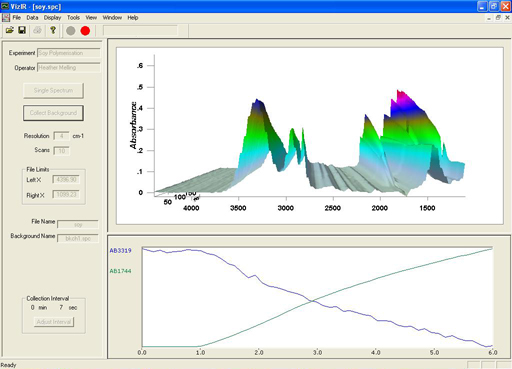512x369 pixels.
Task: Open the Window menu
Action: (112, 18)
